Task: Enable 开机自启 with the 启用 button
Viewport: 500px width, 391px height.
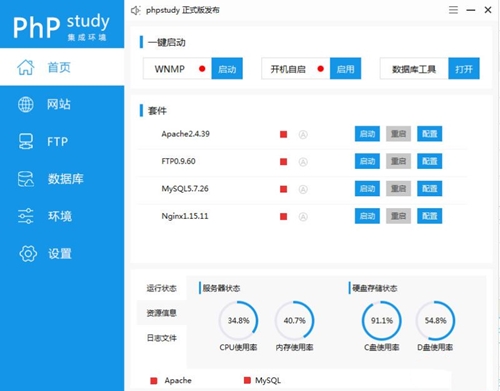Action: pyautogui.click(x=345, y=69)
